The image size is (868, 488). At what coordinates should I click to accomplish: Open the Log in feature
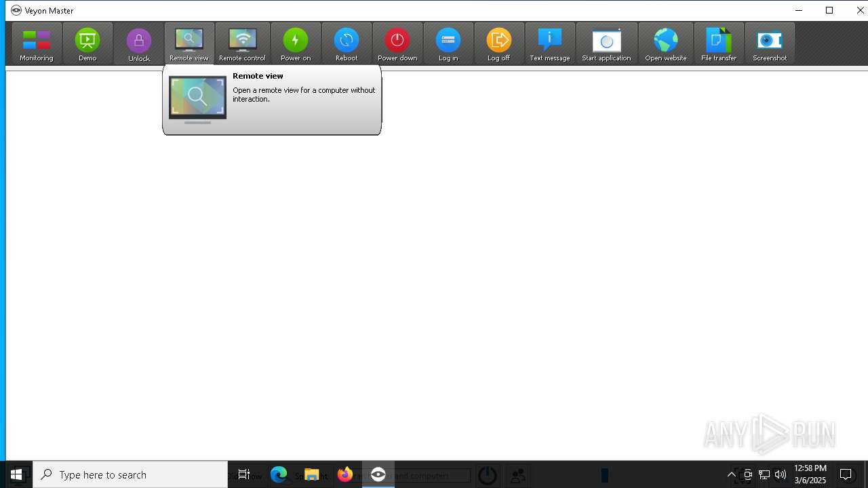(448, 44)
